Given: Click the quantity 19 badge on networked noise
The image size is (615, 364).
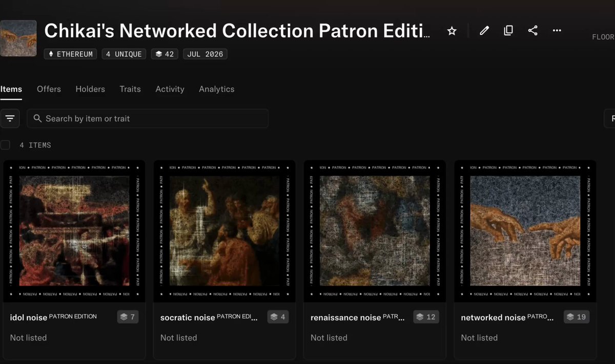Looking at the screenshot, I should (x=576, y=317).
